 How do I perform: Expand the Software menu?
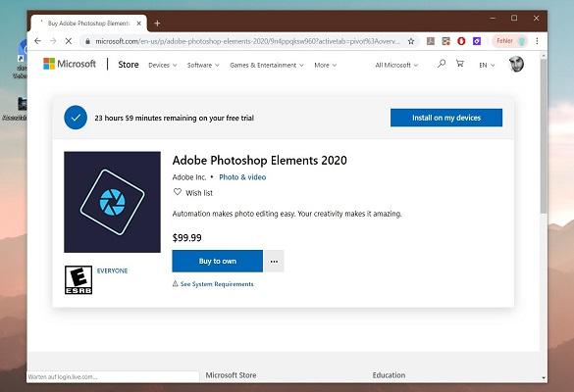click(203, 65)
